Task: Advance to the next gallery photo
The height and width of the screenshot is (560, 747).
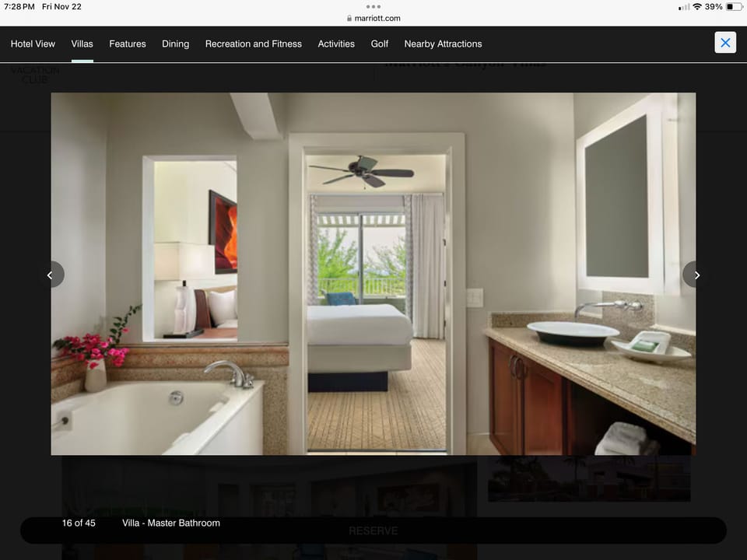Action: click(x=696, y=275)
